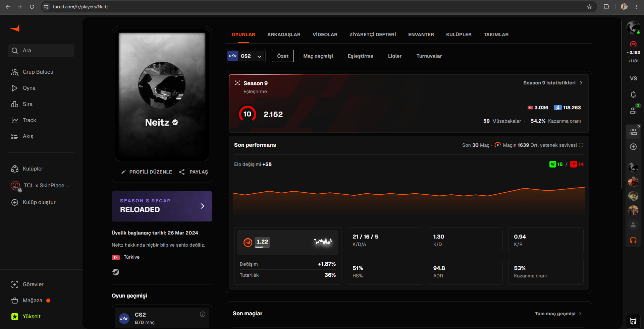Open the VS matchmaking icon
644x329 pixels.
tap(633, 78)
